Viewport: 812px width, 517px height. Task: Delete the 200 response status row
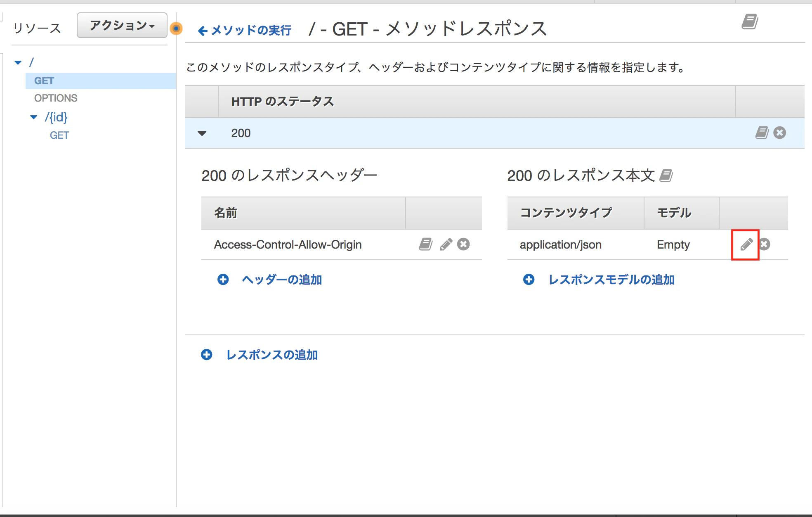pos(779,133)
